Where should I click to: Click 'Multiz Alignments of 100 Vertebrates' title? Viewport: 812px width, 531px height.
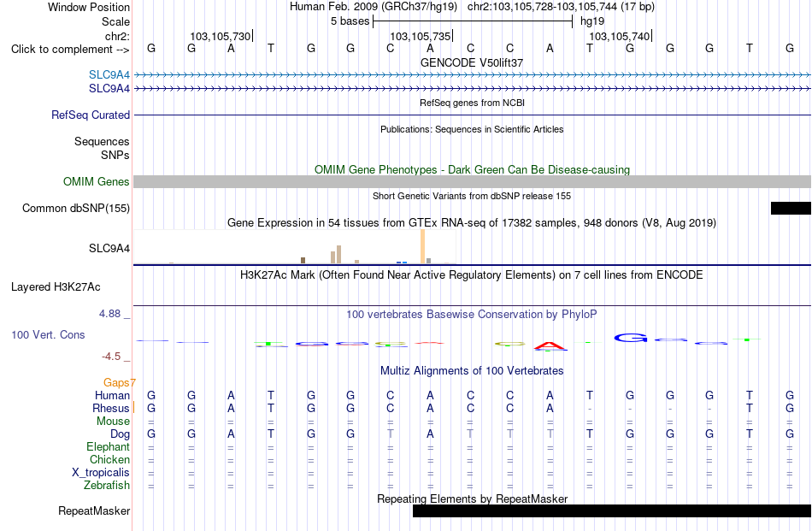coord(472,371)
